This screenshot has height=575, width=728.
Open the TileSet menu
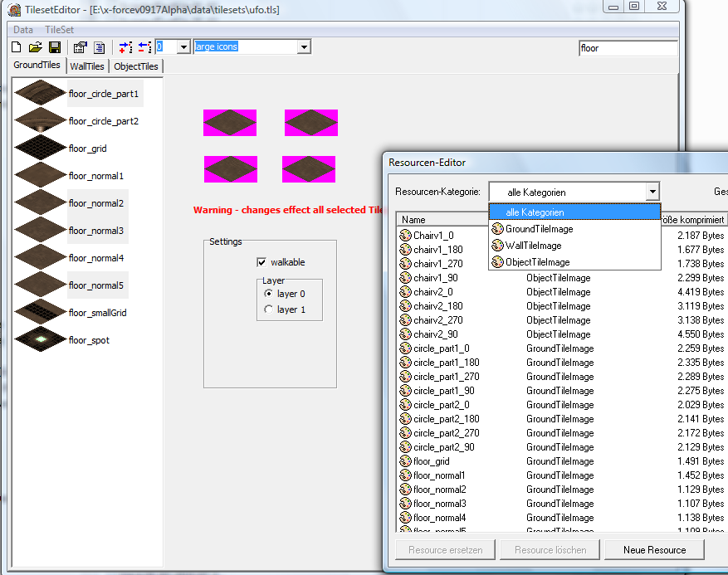click(59, 30)
